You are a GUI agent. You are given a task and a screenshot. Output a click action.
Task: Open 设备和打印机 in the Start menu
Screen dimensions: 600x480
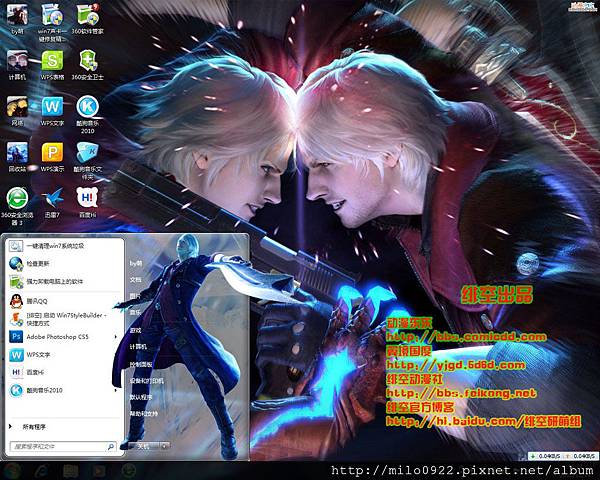[x=147, y=381]
